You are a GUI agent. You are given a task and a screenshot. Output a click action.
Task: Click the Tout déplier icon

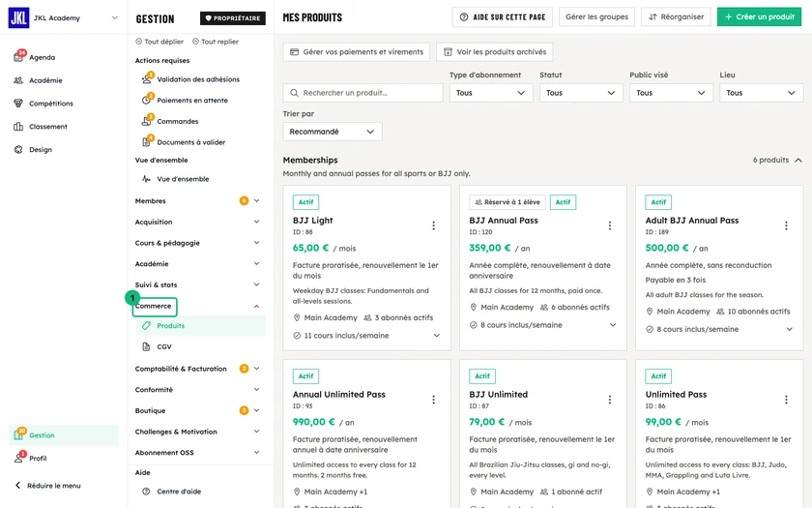(x=139, y=42)
